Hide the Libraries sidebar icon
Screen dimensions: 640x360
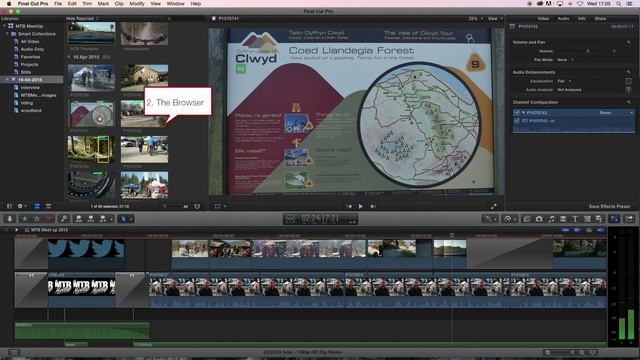[9, 206]
